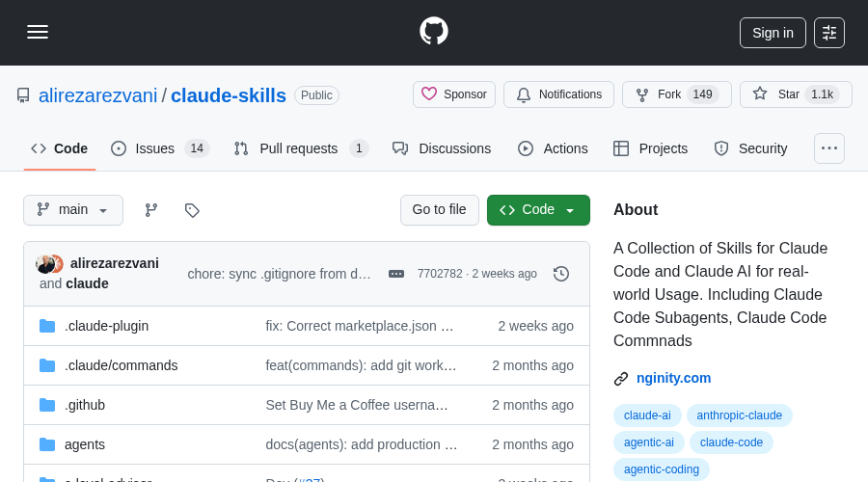868x482 pixels.
Task: Click the Issues count badge 14
Action: (x=197, y=148)
